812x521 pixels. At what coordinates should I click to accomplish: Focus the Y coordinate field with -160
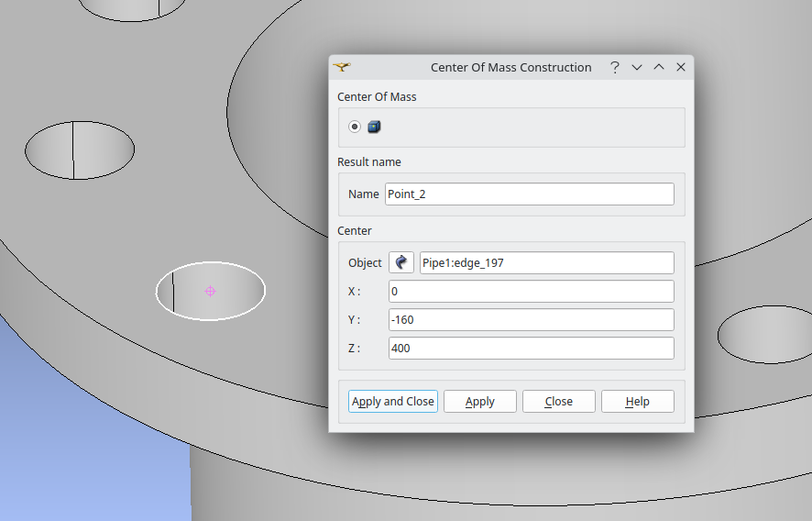pos(531,320)
